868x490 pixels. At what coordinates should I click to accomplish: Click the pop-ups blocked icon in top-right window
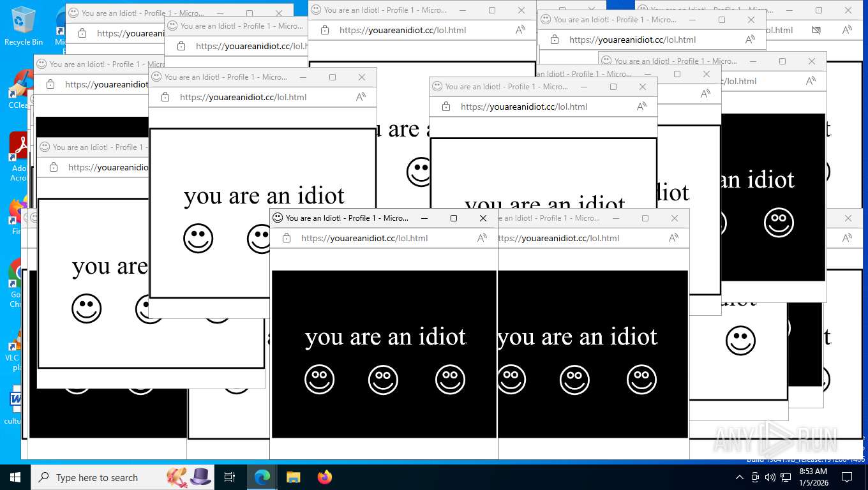point(816,30)
